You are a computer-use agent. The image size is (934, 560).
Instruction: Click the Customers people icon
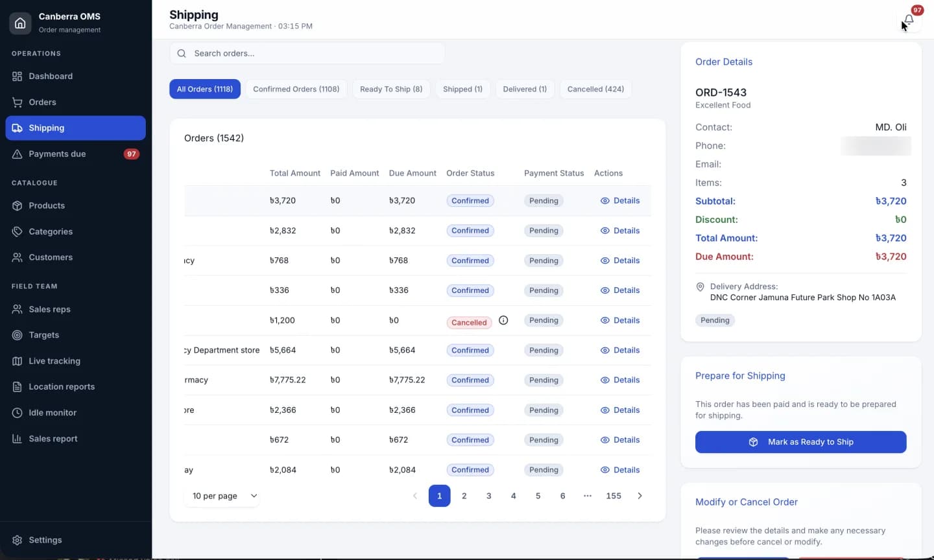click(x=18, y=257)
